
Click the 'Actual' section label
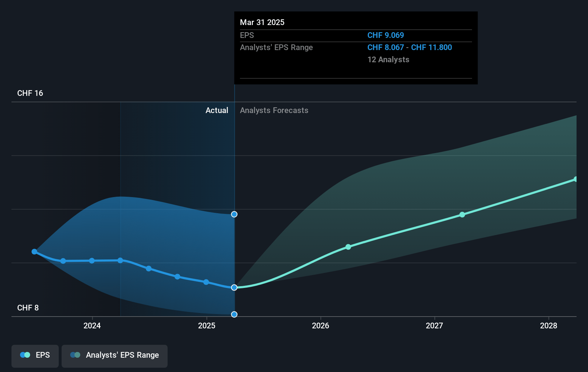point(217,111)
